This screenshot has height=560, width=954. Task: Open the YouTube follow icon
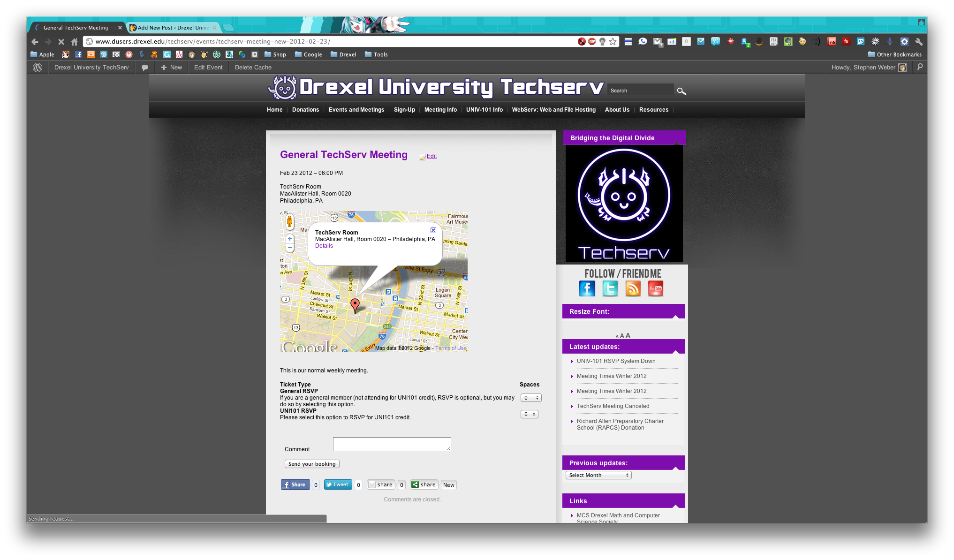[656, 288]
